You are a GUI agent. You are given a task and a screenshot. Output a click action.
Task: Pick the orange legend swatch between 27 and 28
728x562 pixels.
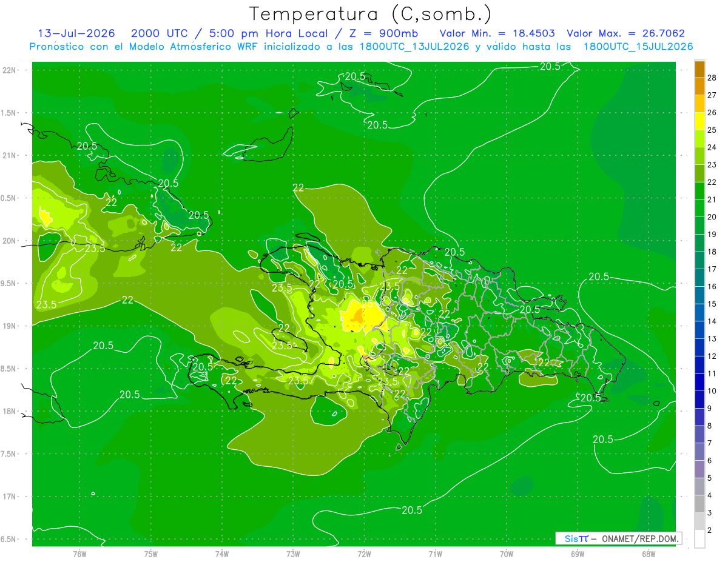point(699,87)
